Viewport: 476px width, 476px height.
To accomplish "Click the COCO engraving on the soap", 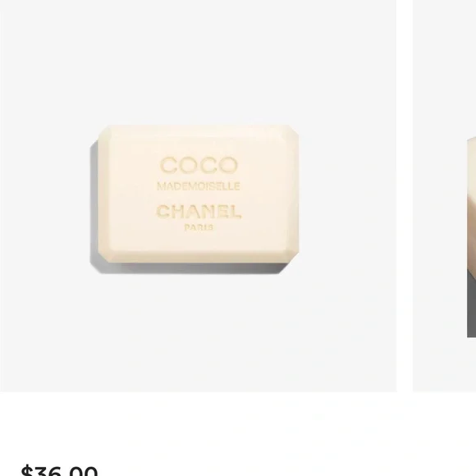I will (199, 165).
